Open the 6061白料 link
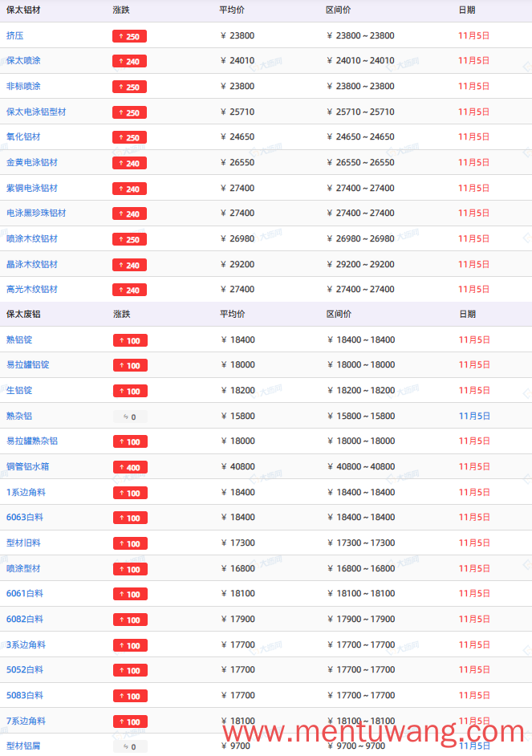Screen dimensions: 532x756 click(x=25, y=594)
